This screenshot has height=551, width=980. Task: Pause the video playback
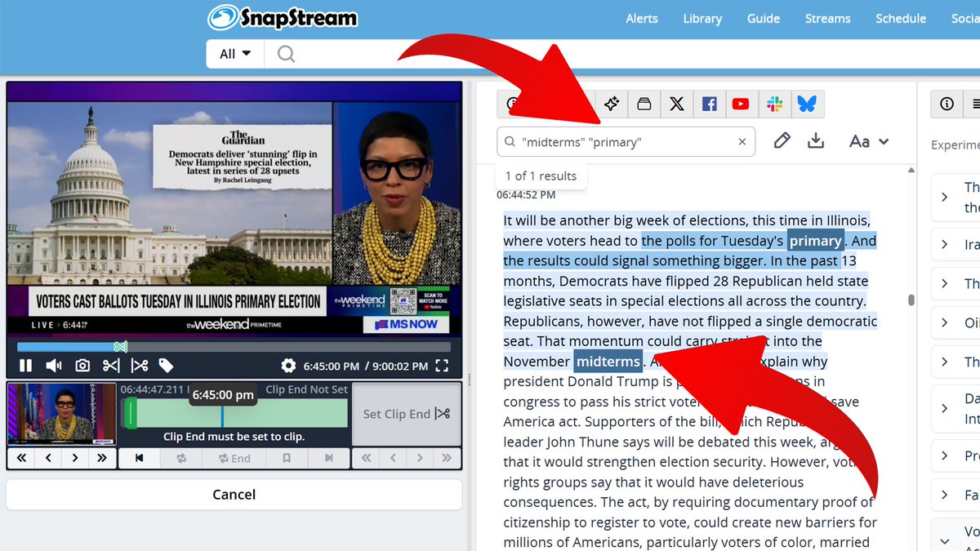tap(25, 366)
